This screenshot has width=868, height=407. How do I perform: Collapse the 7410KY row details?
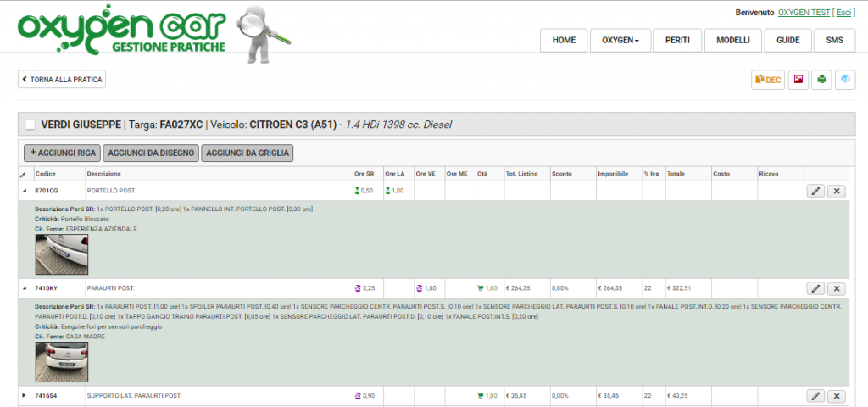click(24, 288)
